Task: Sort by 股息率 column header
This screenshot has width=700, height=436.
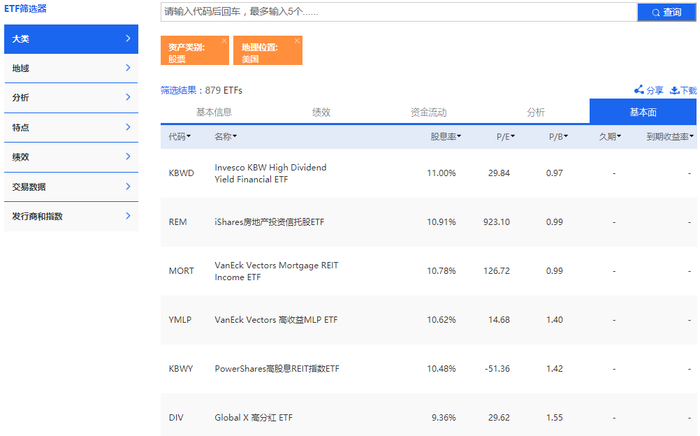Action: [446, 137]
